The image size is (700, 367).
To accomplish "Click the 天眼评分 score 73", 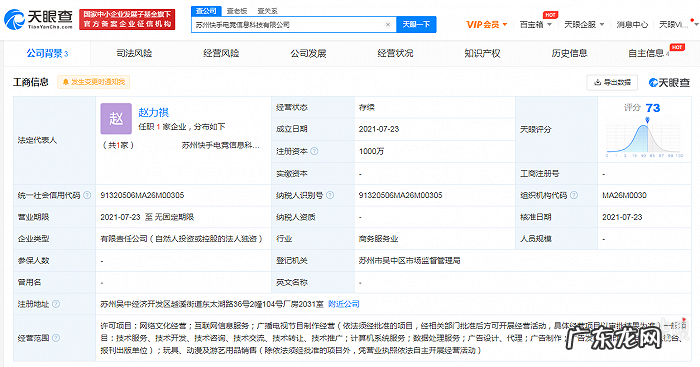I will coord(653,108).
